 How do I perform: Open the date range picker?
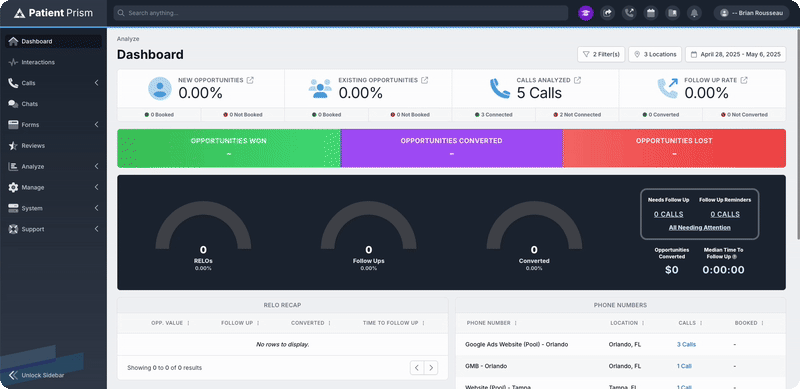point(736,54)
